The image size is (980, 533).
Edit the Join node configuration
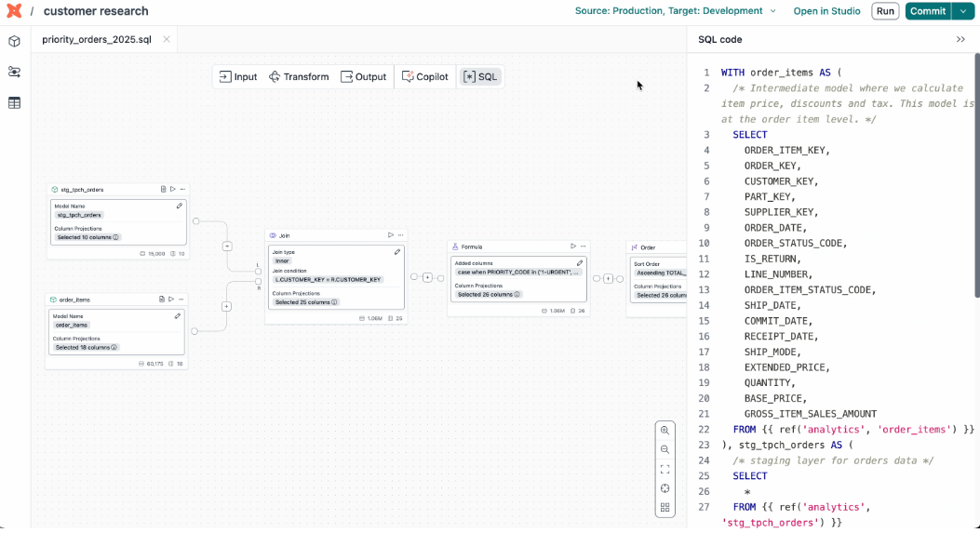coord(396,252)
